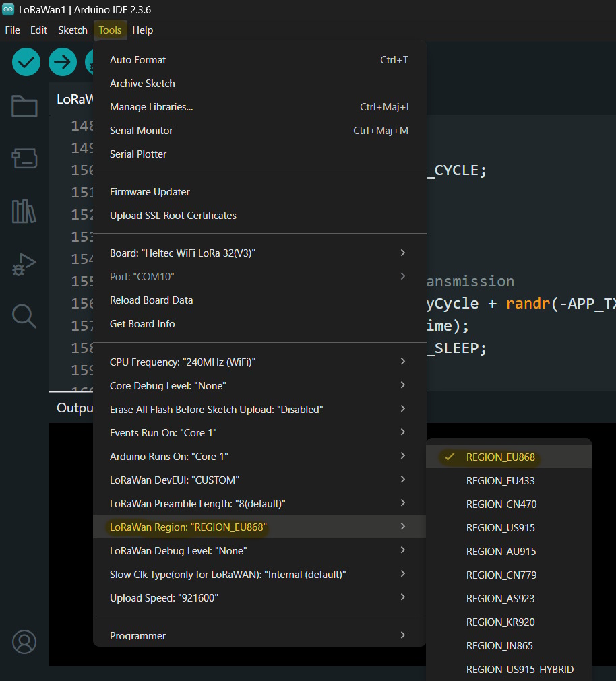The width and height of the screenshot is (616, 681).
Task: Select REGION_US915 region
Action: coord(509,527)
